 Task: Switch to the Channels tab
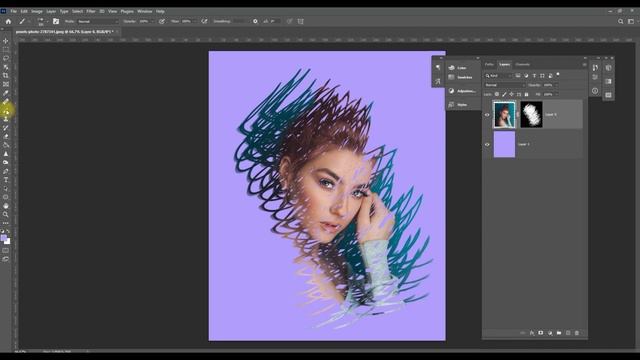[x=522, y=64]
